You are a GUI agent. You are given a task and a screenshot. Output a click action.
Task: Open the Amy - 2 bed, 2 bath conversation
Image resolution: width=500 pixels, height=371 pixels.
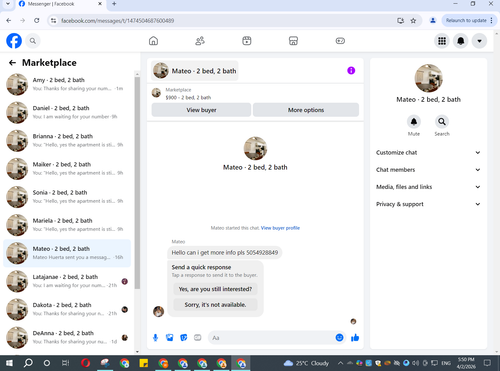tap(67, 84)
